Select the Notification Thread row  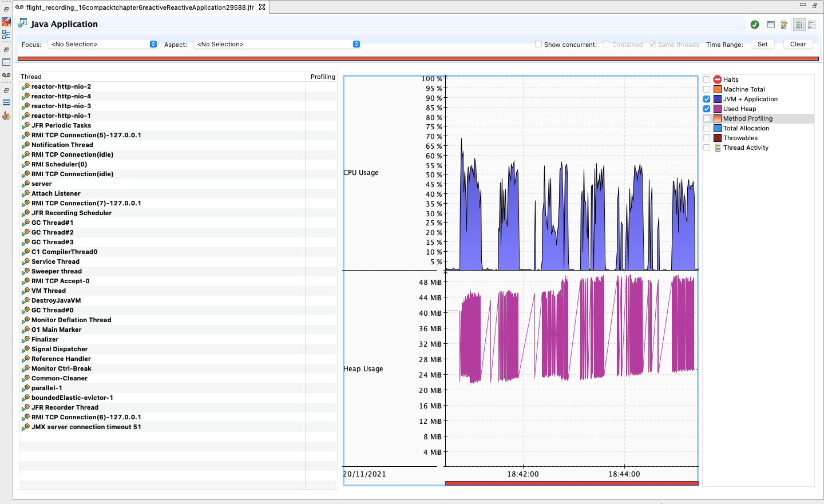click(x=178, y=145)
